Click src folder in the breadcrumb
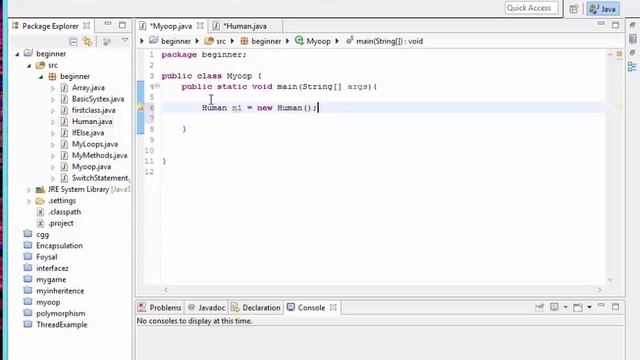Image resolution: width=640 pixels, height=360 pixels. [215, 41]
